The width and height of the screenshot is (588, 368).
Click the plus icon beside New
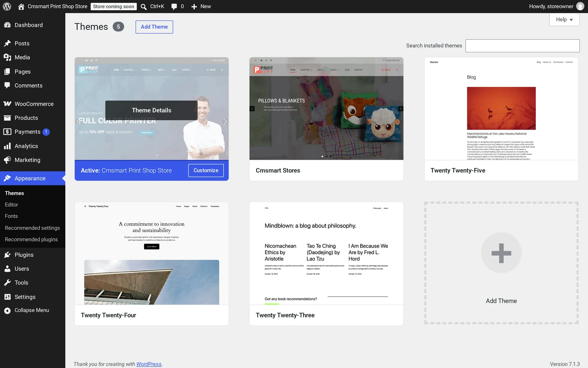[194, 7]
